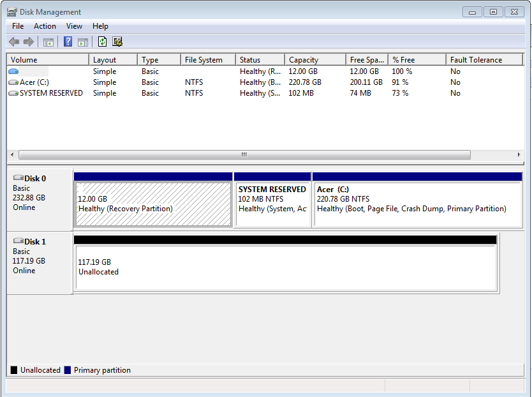532x397 pixels.
Task: Click '117.19 GB' under Disk 1 label
Action: coord(29,261)
